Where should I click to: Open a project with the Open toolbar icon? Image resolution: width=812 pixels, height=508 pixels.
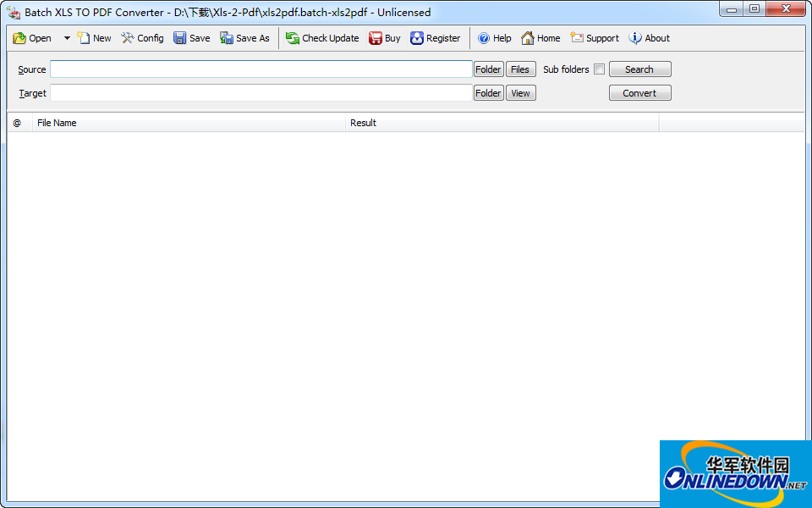point(31,38)
